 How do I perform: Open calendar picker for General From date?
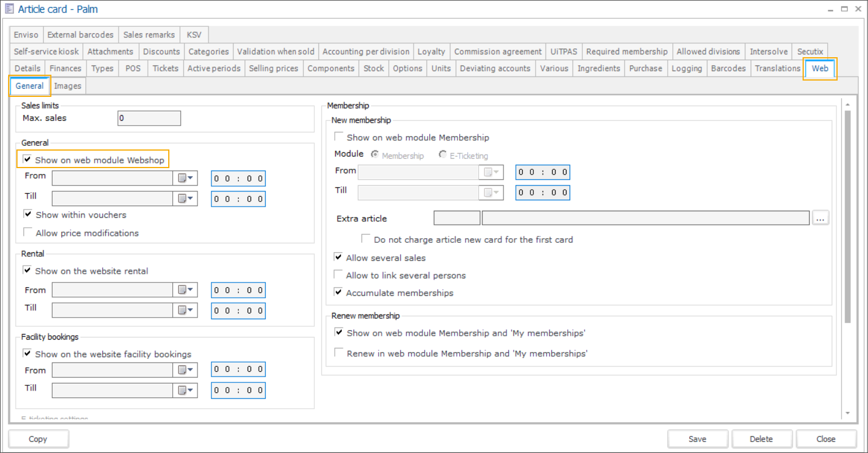(x=185, y=178)
